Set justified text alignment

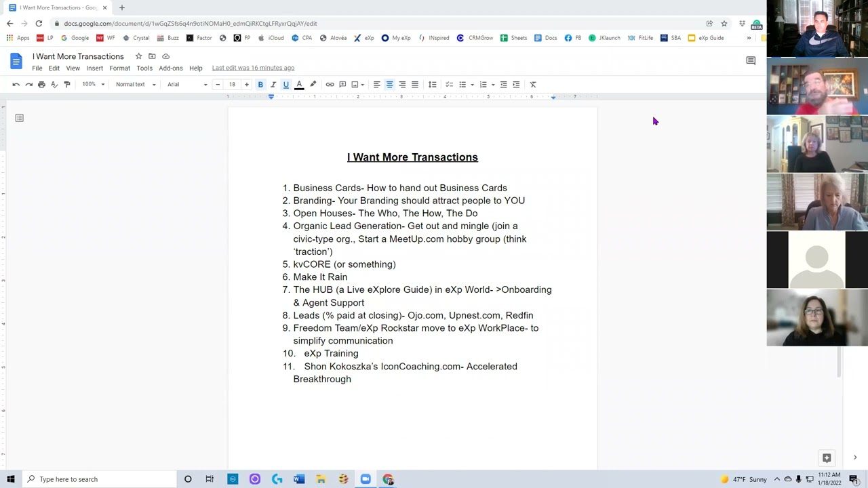point(415,85)
